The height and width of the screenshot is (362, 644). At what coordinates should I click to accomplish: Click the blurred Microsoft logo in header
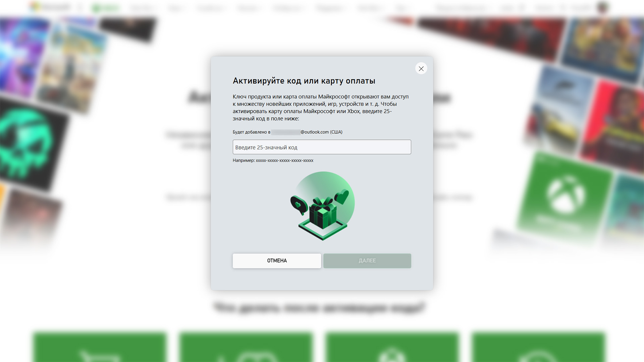coord(50,7)
